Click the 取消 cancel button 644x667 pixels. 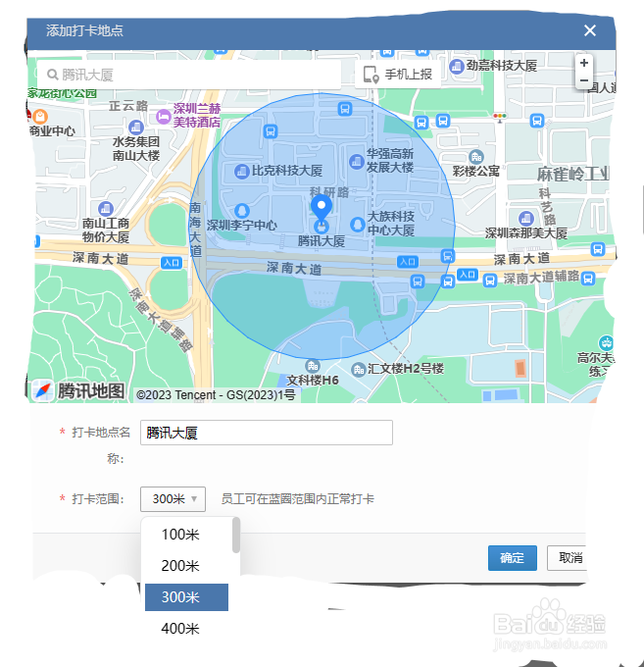pos(568,558)
